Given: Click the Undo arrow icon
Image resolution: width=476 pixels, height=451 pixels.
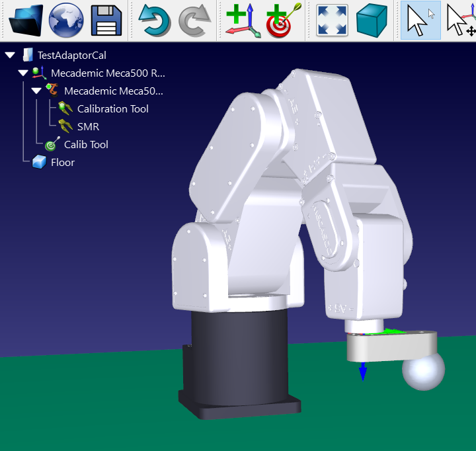Looking at the screenshot, I should click(x=155, y=20).
